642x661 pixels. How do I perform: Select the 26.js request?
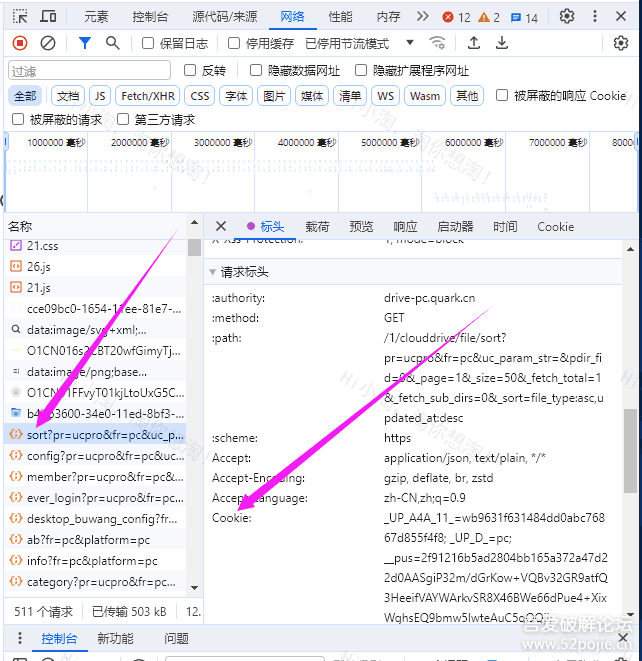[95, 266]
